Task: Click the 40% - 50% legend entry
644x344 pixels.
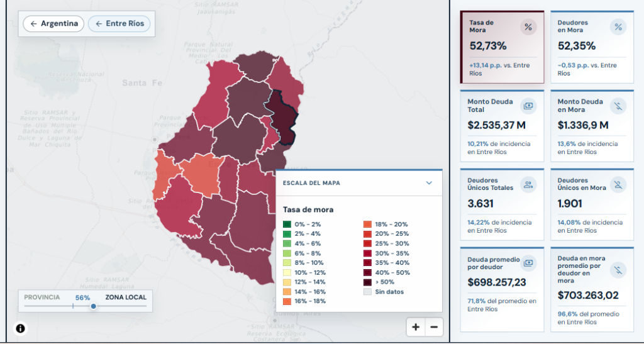Action: coord(387,272)
